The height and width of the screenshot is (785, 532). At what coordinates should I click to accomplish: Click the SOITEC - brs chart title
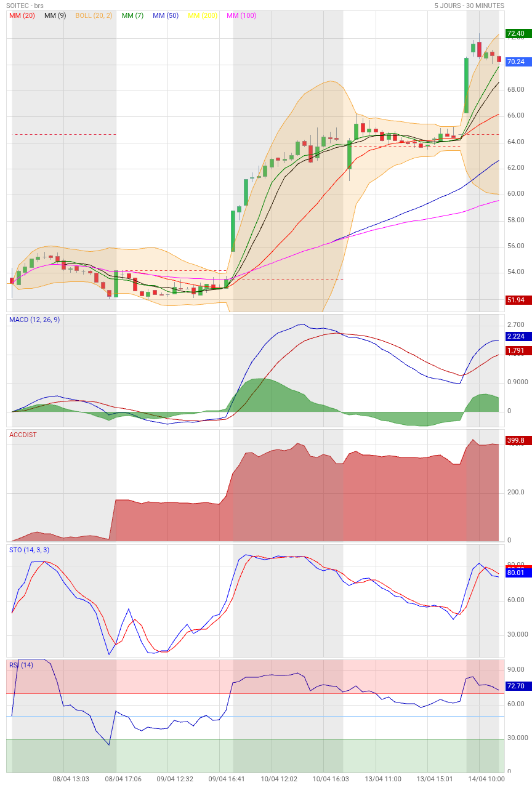click(x=25, y=6)
